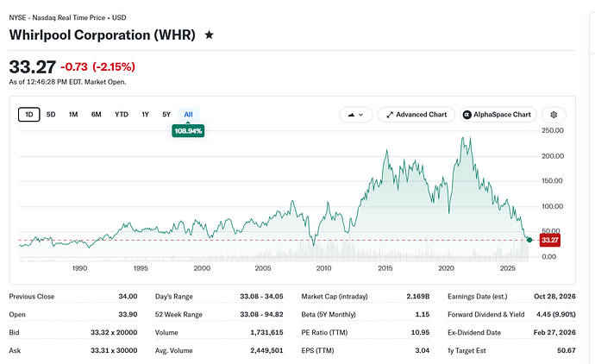Click the 108.94% return badge

pos(188,131)
